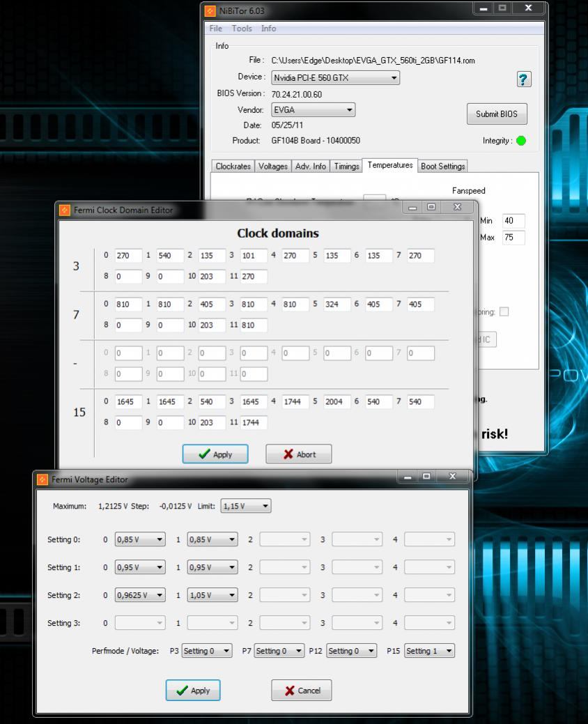Close the Fermi Clock Domain Editor window

(x=457, y=208)
